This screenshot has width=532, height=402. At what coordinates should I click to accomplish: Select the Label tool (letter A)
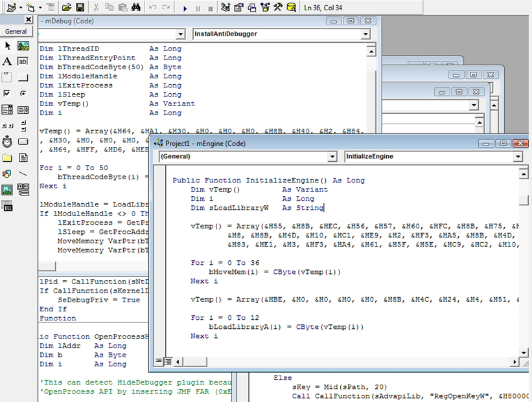click(x=7, y=61)
